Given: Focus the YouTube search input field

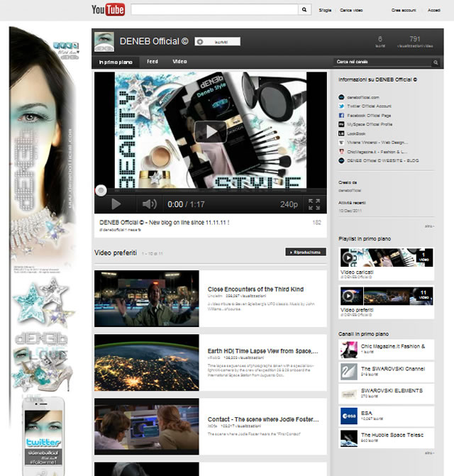Looking at the screenshot, I should (x=214, y=10).
